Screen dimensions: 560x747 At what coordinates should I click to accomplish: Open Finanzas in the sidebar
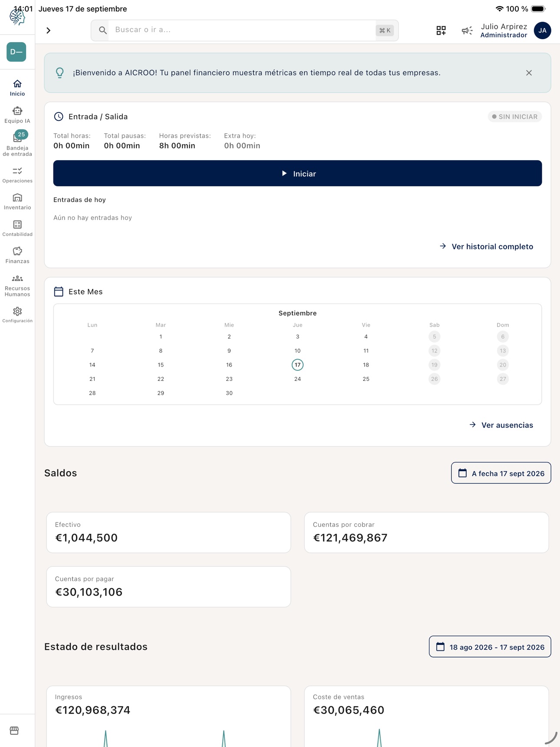coord(17,255)
